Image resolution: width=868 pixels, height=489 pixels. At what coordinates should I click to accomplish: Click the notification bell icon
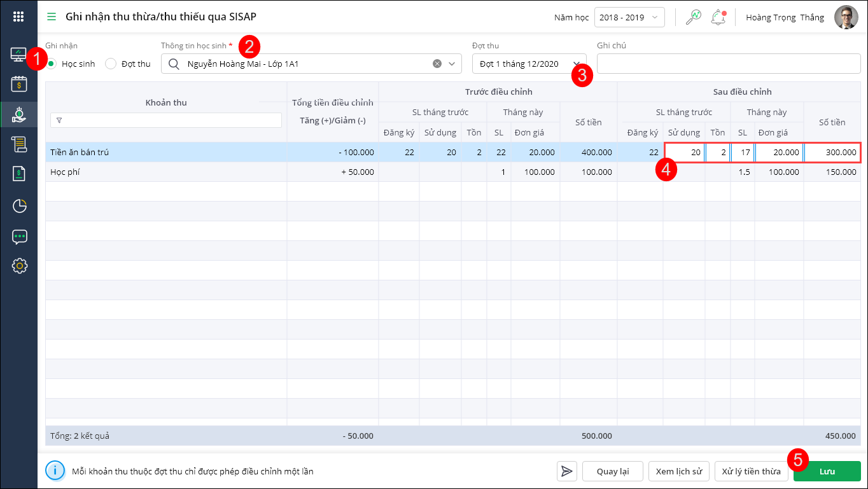pyautogui.click(x=718, y=17)
